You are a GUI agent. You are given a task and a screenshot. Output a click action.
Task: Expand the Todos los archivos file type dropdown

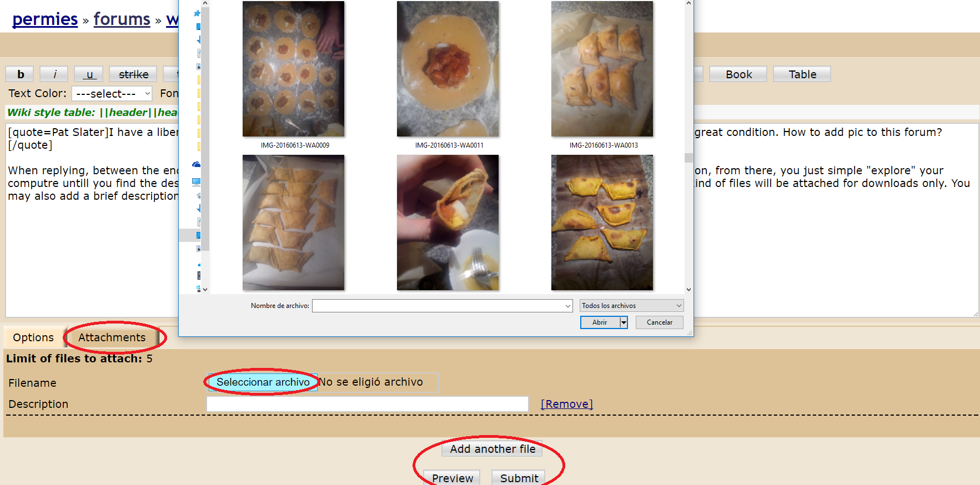click(x=631, y=306)
